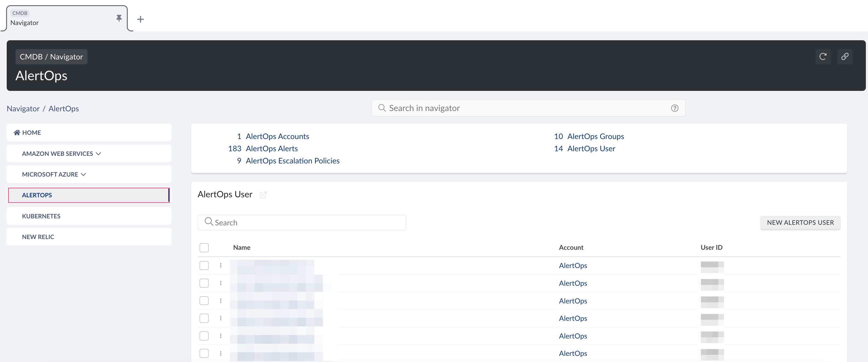
Task: Sort by the User ID column header
Action: click(x=711, y=247)
